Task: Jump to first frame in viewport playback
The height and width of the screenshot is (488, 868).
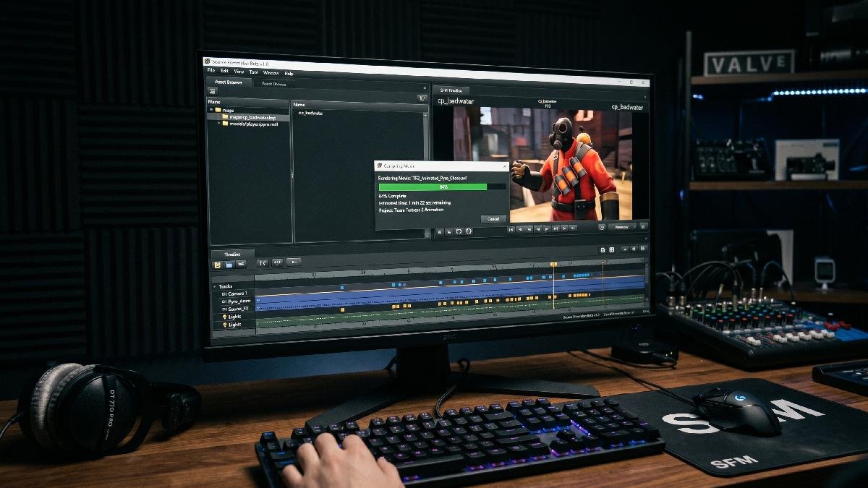Action: pos(511,229)
